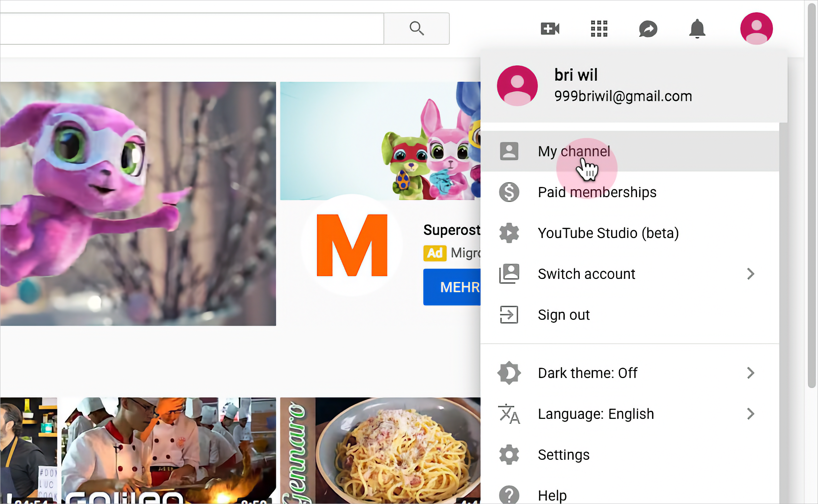Screen dimensions: 818x504
Task: Open the spaghetti carbonara video thumbnail
Action: click(x=380, y=451)
